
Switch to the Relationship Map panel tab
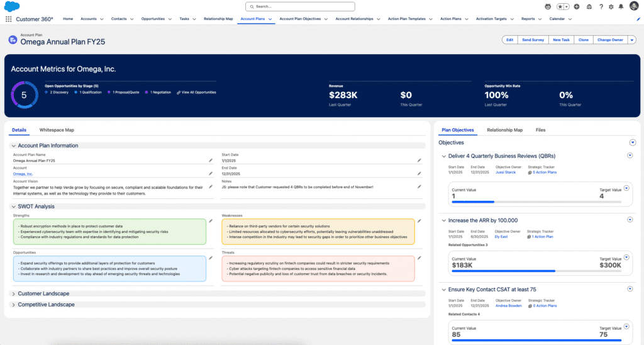coord(505,130)
